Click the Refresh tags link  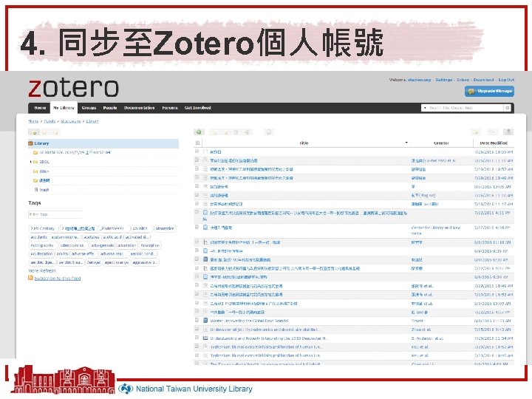(x=47, y=270)
